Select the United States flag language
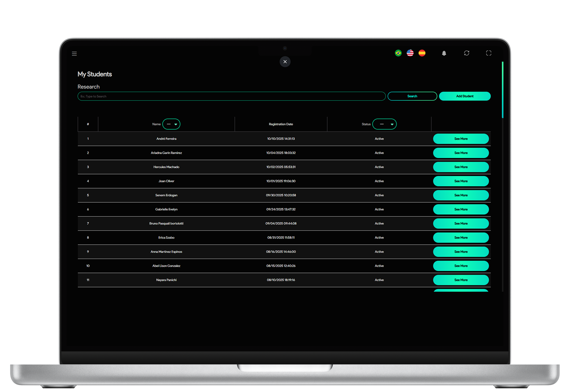The width and height of the screenshot is (570, 392). pyautogui.click(x=410, y=53)
